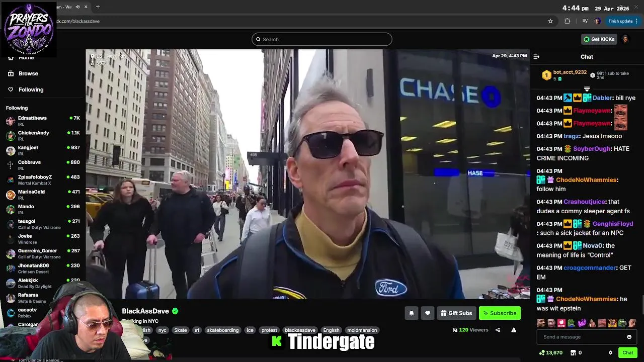Open the browser media controls icon

[x=585, y=21]
